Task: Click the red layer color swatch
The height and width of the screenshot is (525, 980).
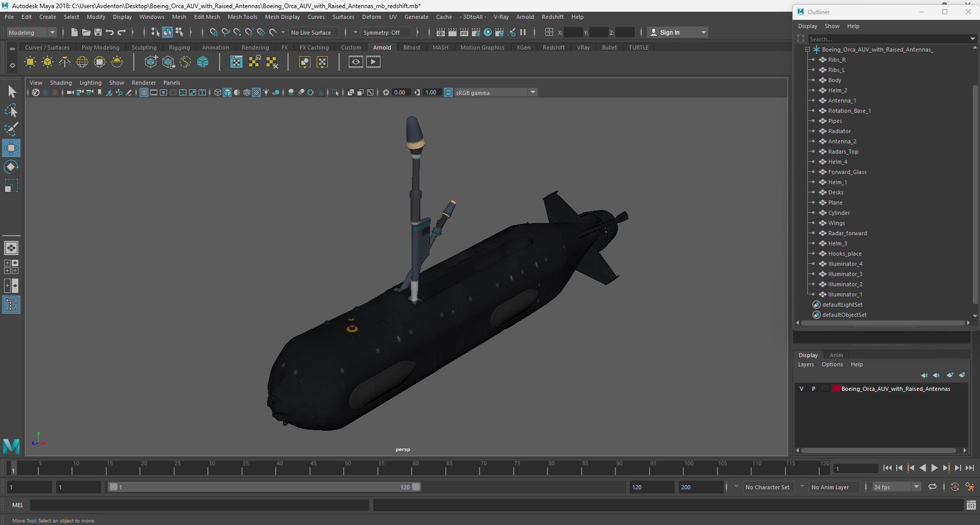Action: [x=836, y=389]
